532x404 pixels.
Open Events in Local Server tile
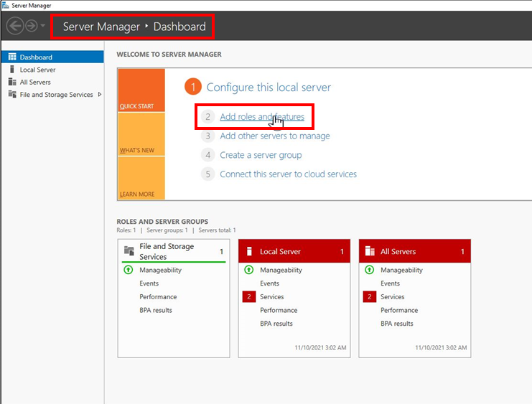(x=269, y=283)
